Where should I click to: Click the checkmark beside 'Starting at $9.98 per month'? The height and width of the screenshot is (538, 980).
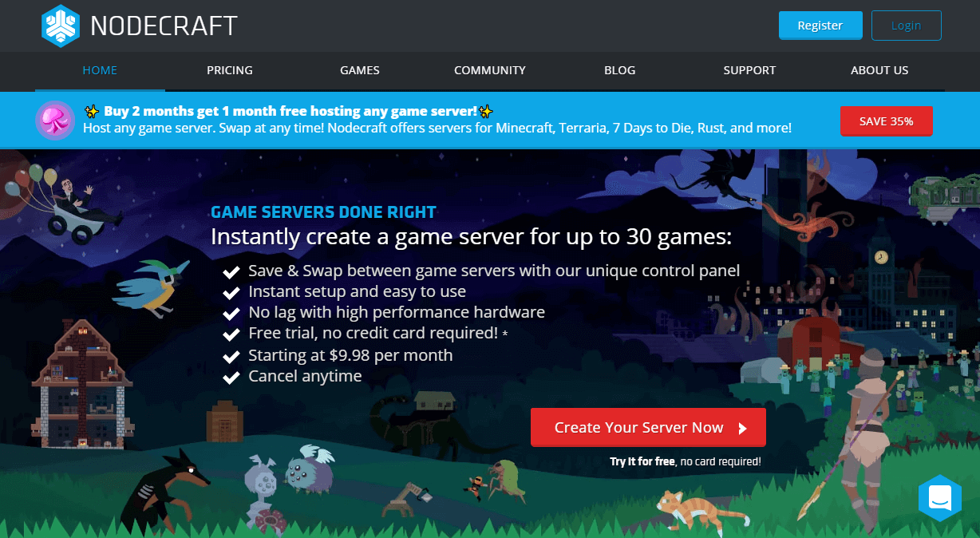click(231, 356)
